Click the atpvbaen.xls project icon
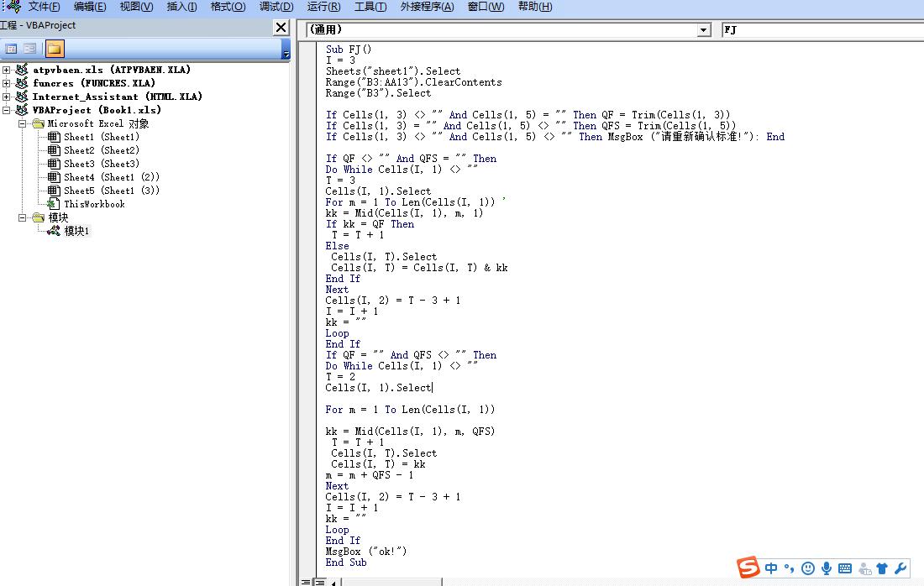This screenshot has width=924, height=586. [x=22, y=70]
